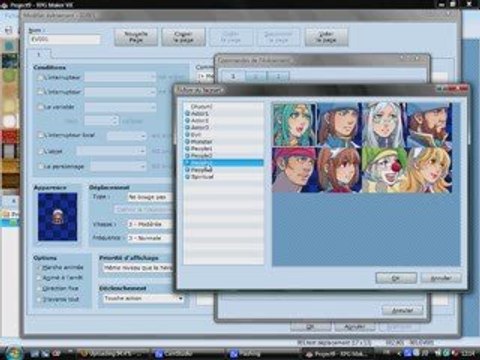Switch to tab 1 in commands window
This screenshot has width=480, height=360.
pyautogui.click(x=233, y=76)
